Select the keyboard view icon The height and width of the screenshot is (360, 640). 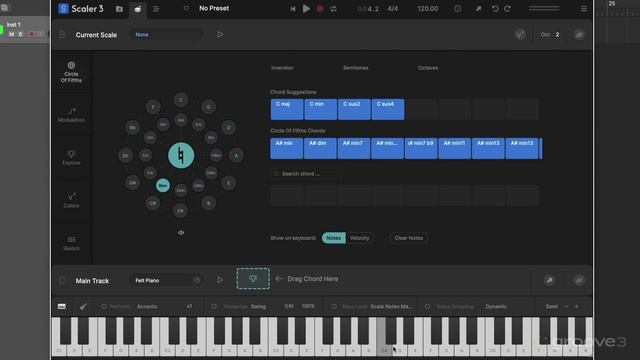coord(62,307)
